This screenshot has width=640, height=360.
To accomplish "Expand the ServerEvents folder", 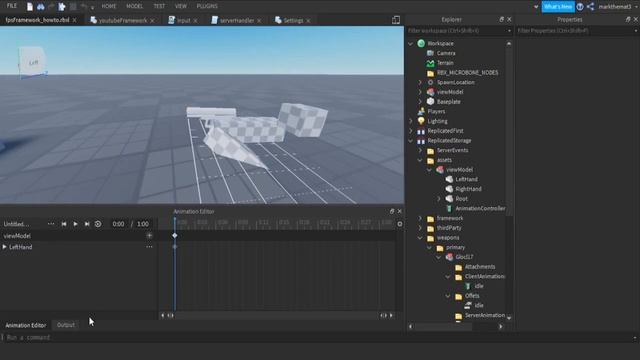I will [x=420, y=150].
